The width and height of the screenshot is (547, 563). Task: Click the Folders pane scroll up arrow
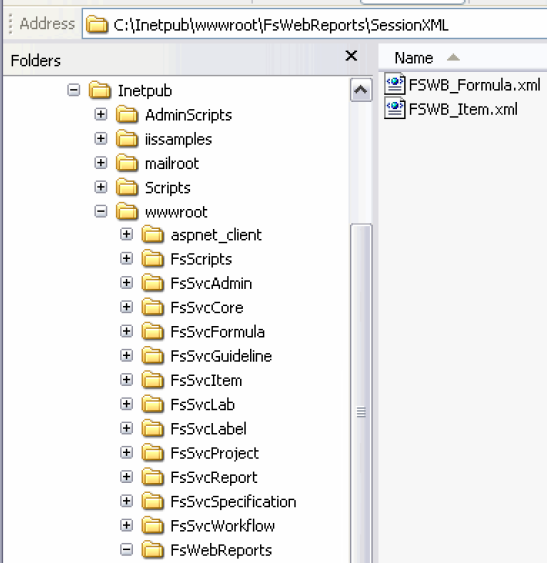[361, 90]
